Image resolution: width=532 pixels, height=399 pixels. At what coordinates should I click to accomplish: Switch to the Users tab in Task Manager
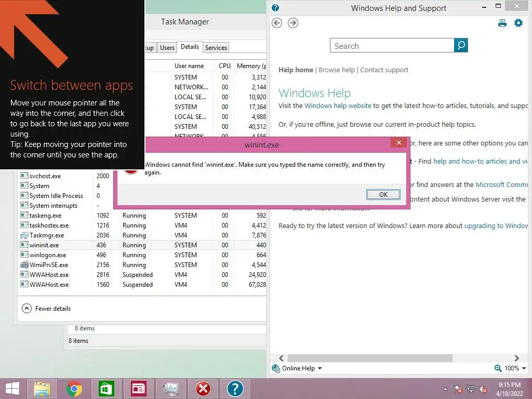coord(167,47)
